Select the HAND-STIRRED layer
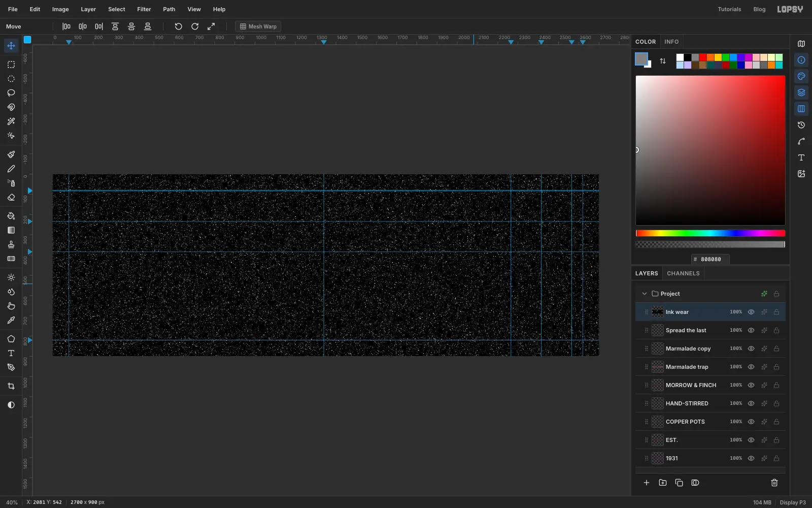This screenshot has width=812, height=508. [710, 403]
